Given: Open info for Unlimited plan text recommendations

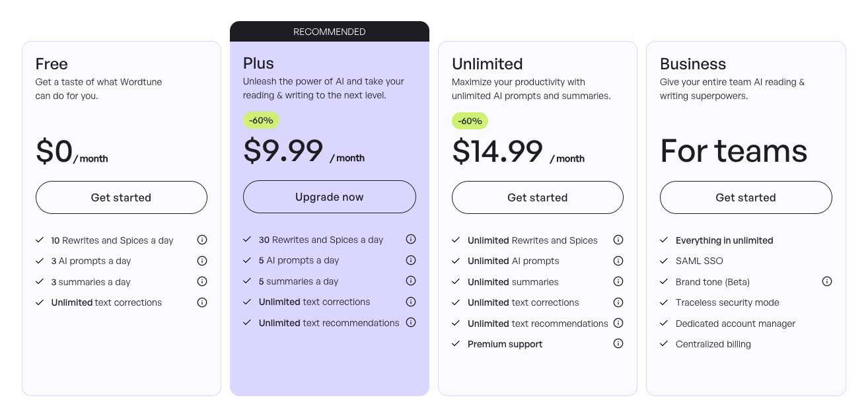Looking at the screenshot, I should pyautogui.click(x=618, y=323).
